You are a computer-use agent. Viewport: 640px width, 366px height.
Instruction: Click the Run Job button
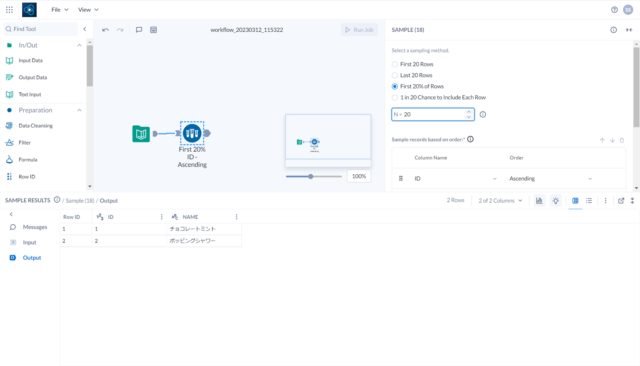[x=359, y=30]
